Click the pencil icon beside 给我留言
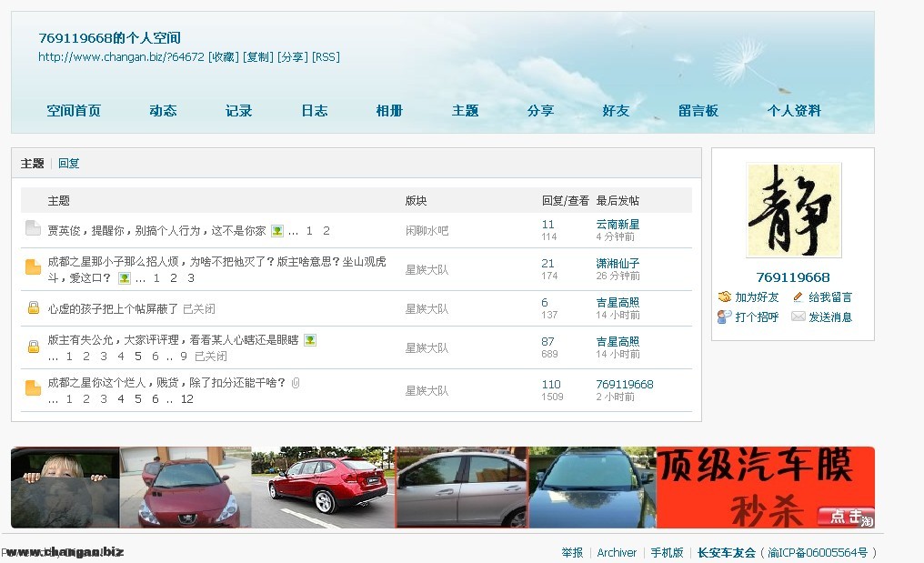924x563 pixels. tap(798, 297)
